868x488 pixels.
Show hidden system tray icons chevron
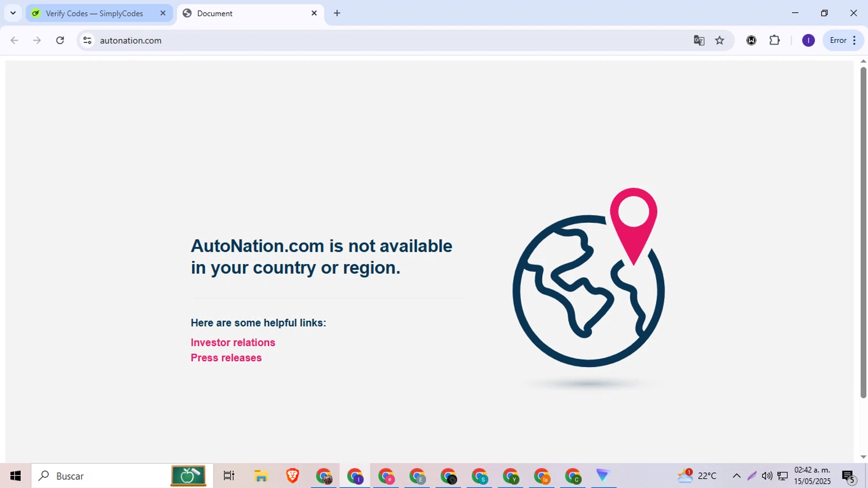(737, 476)
